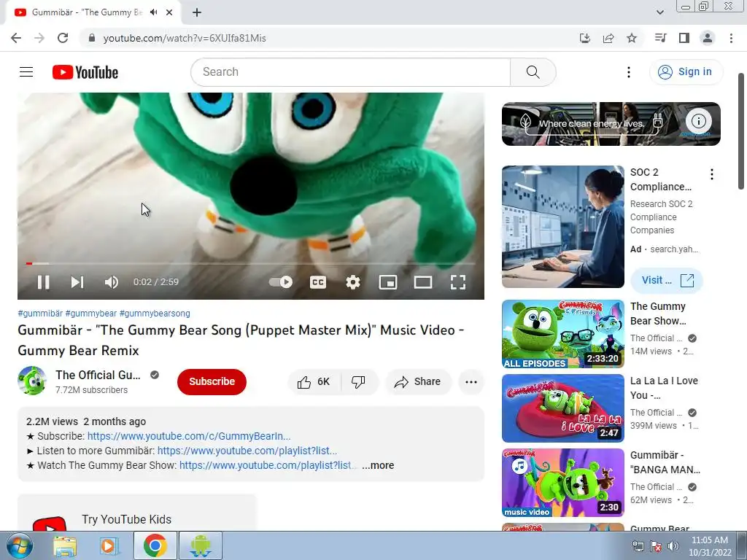Open Windows Explorer from taskbar
Viewport: 747px width, 560px height.
(x=65, y=546)
